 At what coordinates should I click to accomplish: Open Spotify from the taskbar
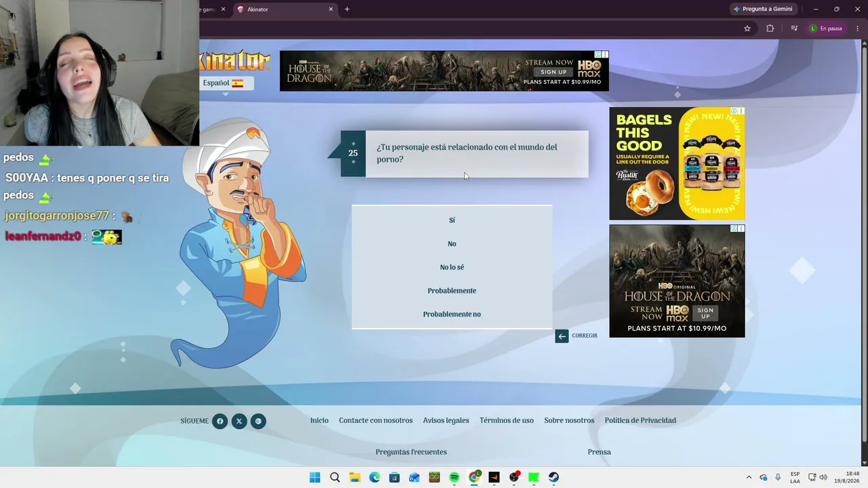tap(454, 477)
